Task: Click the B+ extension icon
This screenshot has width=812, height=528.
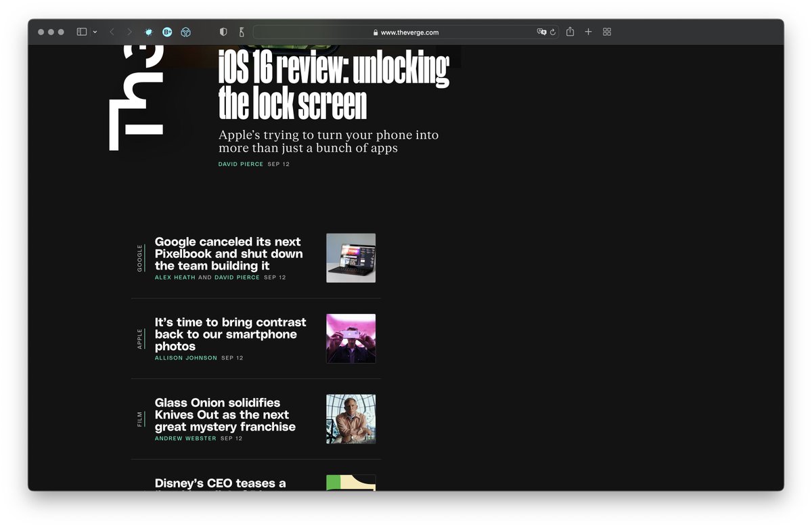Action: click(167, 32)
